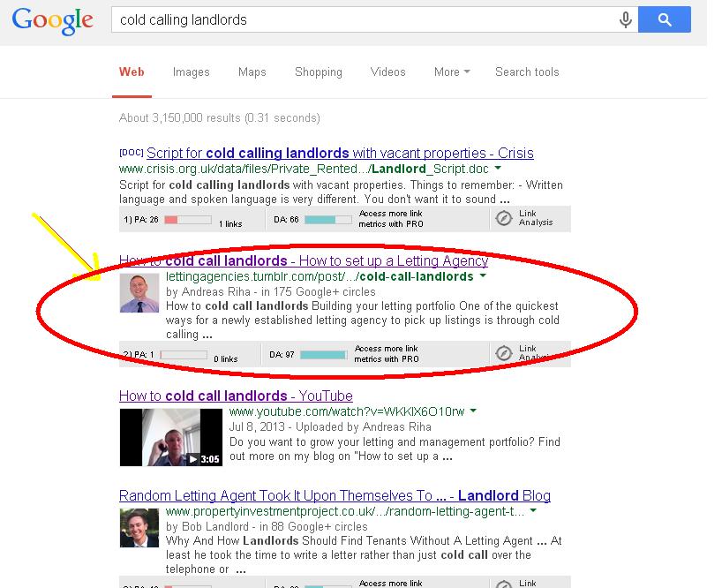Image resolution: width=722 pixels, height=588 pixels.
Task: Play the YouTube video thumbnail showing 3:05
Action: pos(171,437)
